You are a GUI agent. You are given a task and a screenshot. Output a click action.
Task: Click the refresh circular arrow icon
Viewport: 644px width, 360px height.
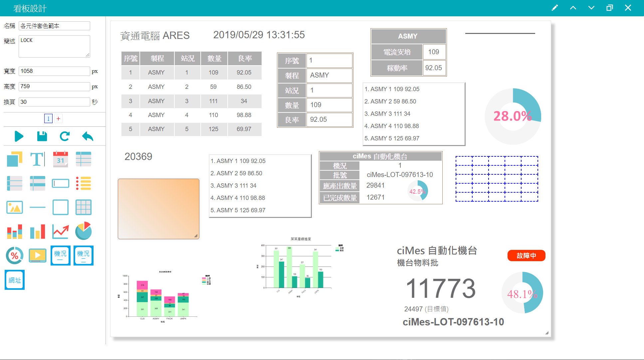[65, 136]
